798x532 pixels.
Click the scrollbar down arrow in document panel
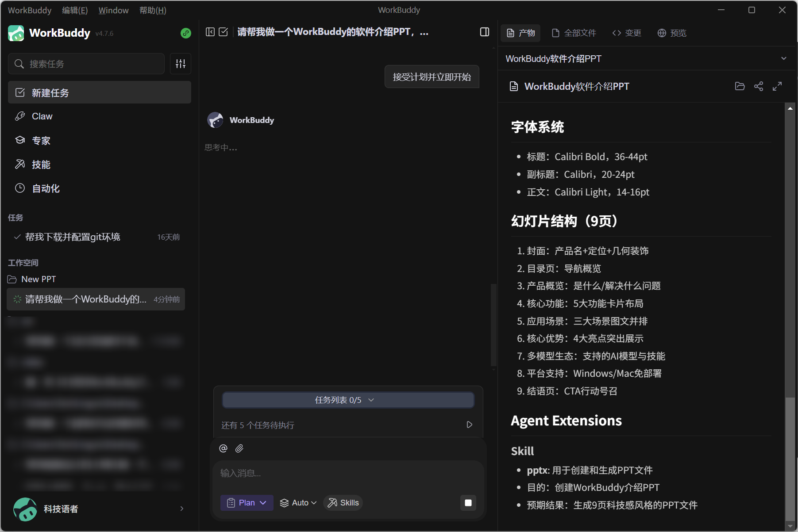790,526
